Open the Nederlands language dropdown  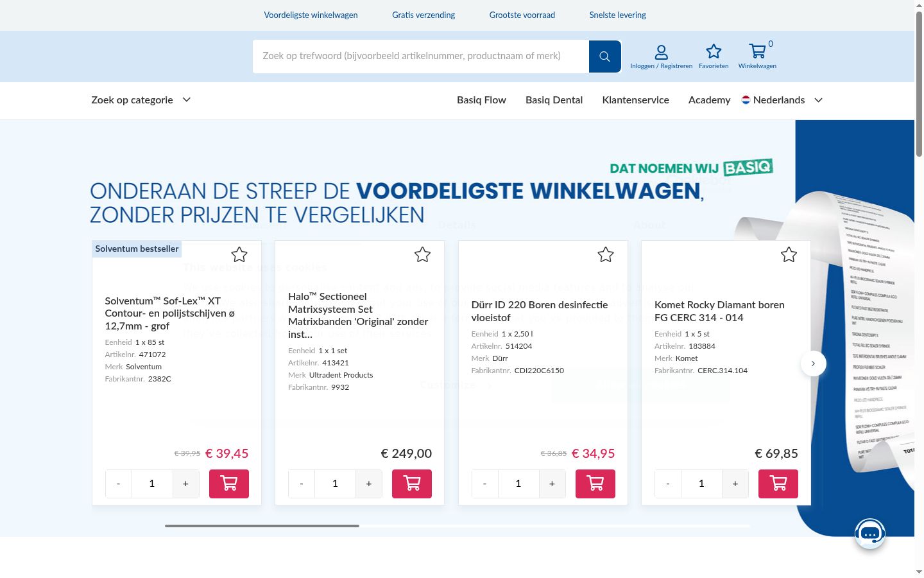pos(782,100)
